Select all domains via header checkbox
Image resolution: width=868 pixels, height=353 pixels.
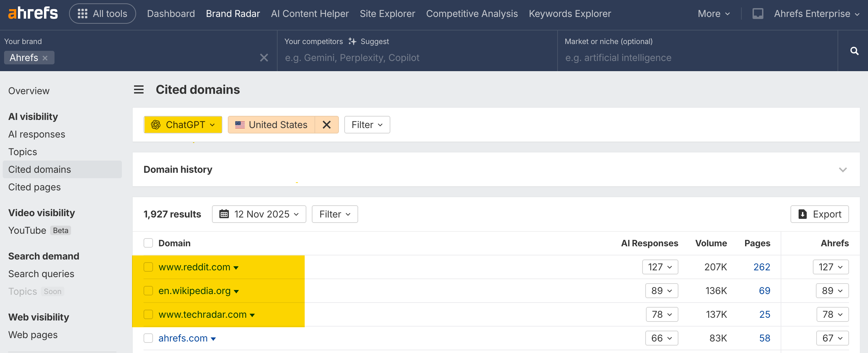(x=148, y=243)
